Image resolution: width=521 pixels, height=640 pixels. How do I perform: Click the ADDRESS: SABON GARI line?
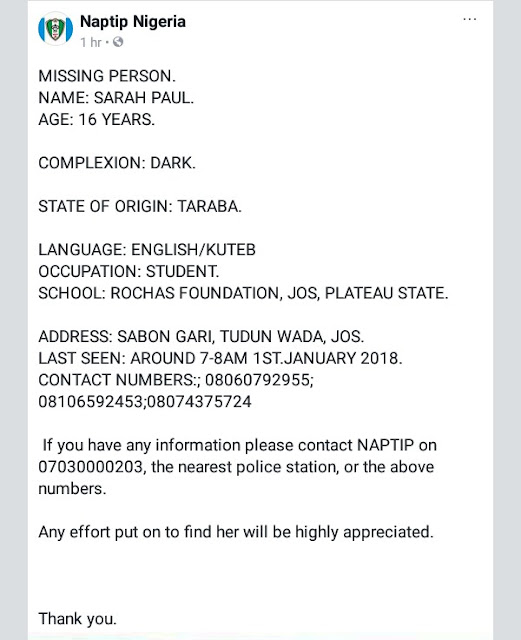click(201, 336)
